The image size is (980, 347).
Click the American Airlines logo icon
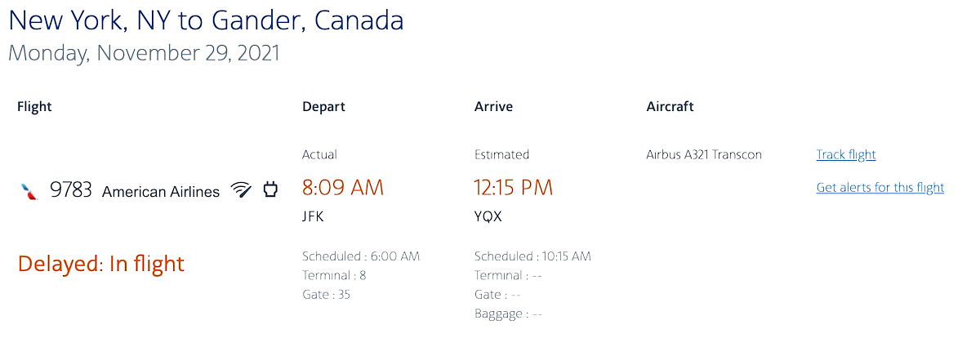(29, 192)
